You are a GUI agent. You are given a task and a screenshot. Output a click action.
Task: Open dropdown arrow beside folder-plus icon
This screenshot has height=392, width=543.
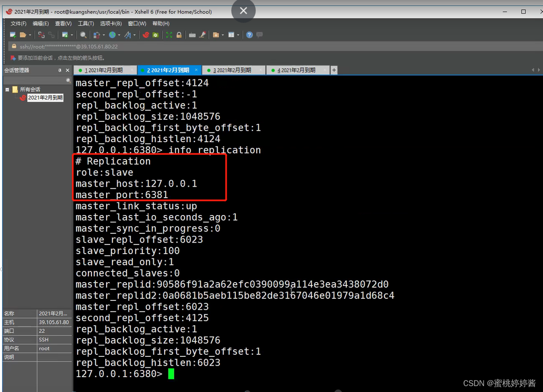coord(223,35)
